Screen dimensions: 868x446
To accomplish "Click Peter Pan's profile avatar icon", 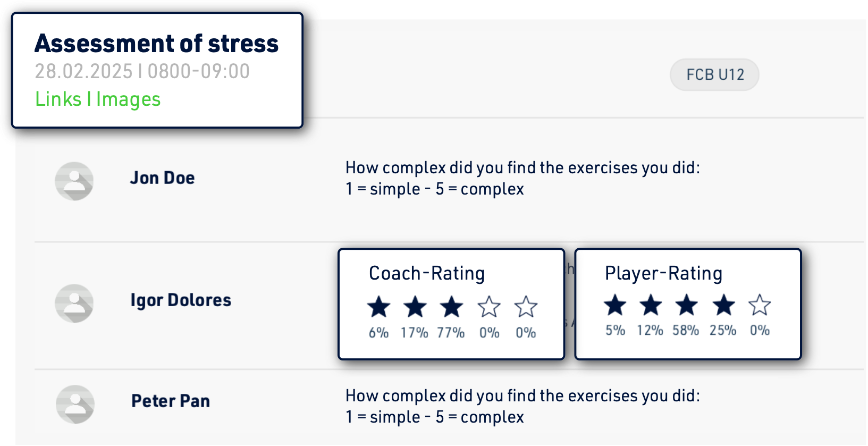I will point(75,404).
